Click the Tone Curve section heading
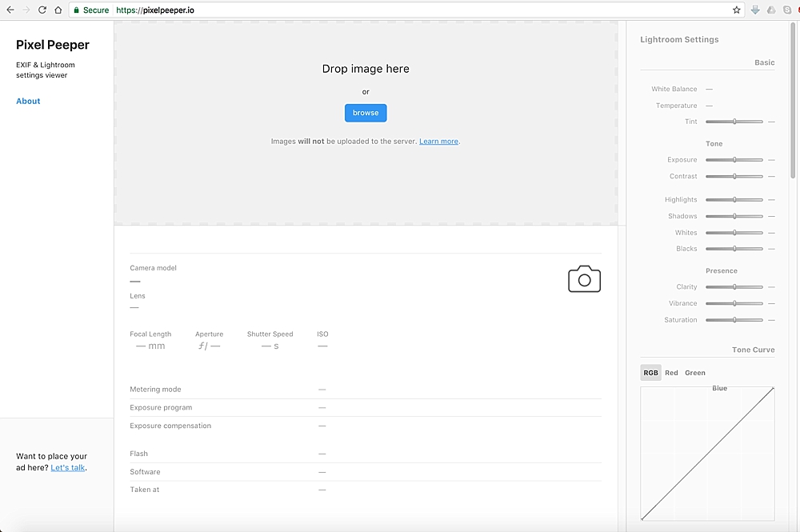800x532 pixels. point(753,350)
